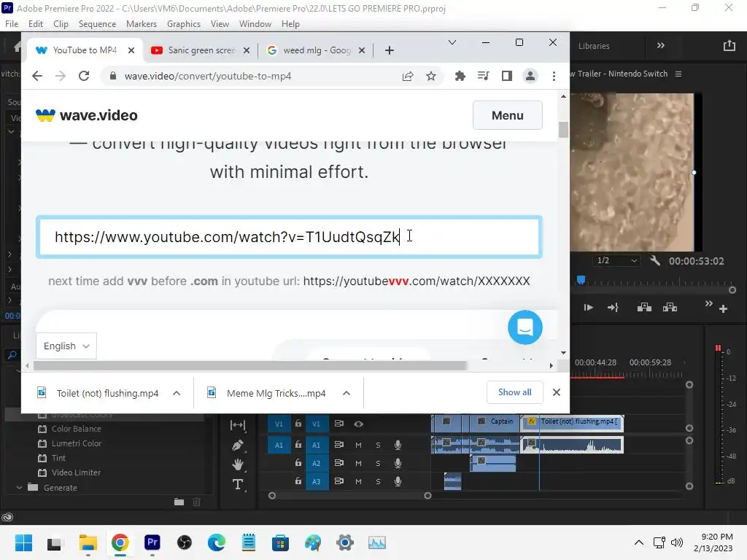Image resolution: width=747 pixels, height=560 pixels.
Task: Click the Play In to Out button in monitor
Action: 589,308
